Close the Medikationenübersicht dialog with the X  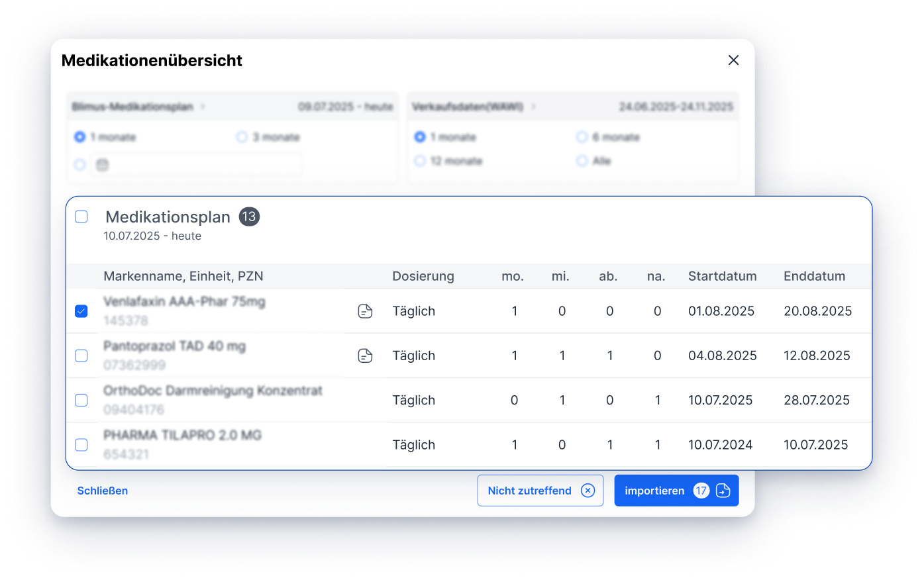click(x=733, y=60)
